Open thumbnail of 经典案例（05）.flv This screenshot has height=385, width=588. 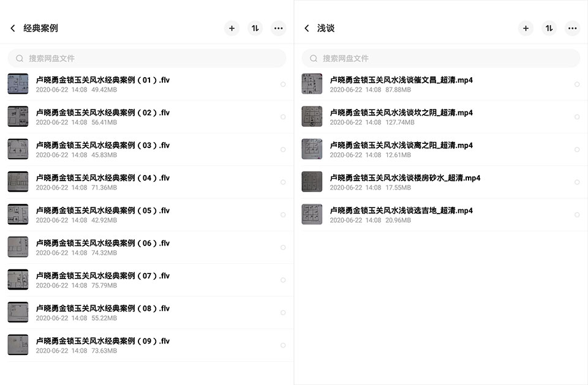(18, 214)
